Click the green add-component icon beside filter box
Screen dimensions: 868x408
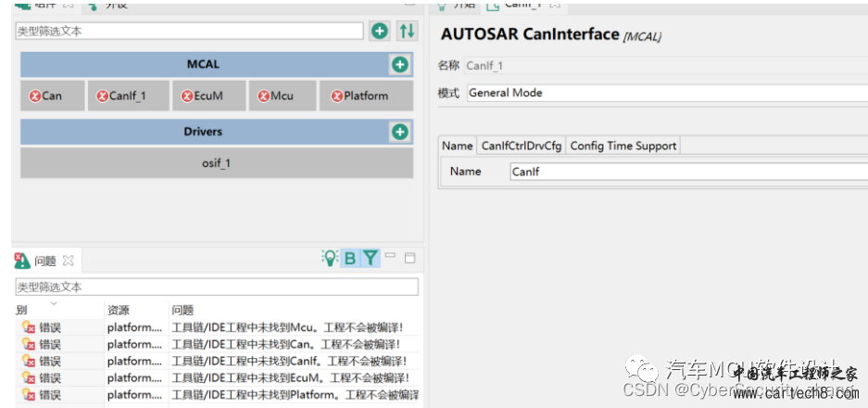pyautogui.click(x=380, y=31)
